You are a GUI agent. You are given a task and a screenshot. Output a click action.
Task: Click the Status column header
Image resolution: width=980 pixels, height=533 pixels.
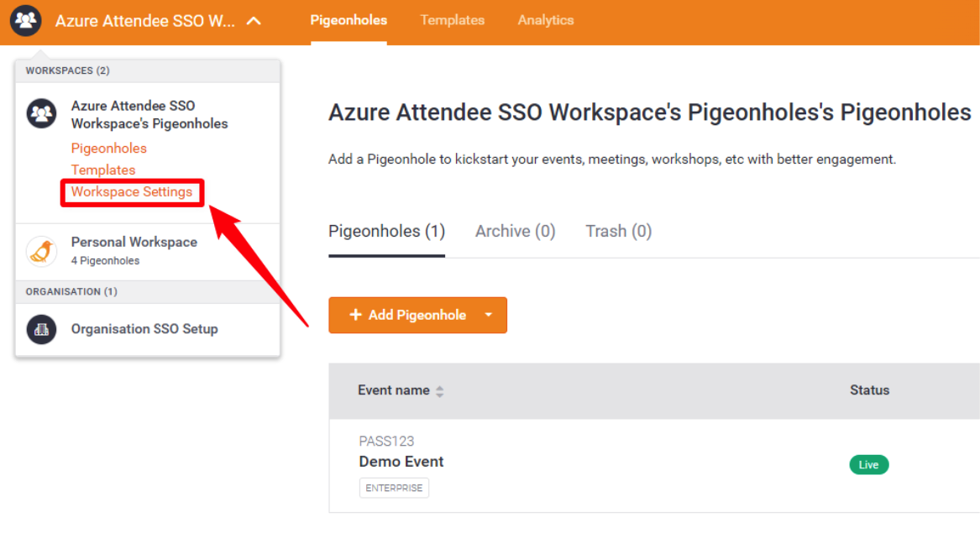869,390
